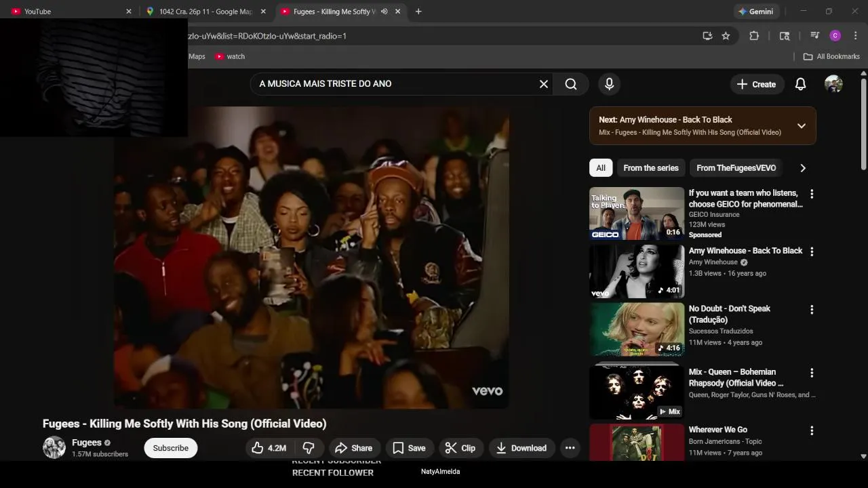This screenshot has width=868, height=488.
Task: Click the Fugees video title heading
Action: coord(184,424)
